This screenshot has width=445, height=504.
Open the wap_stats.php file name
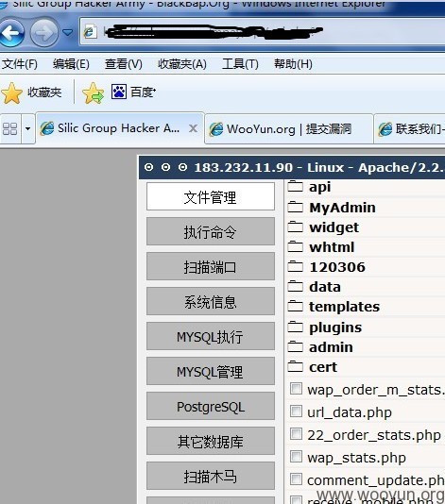[x=356, y=458]
